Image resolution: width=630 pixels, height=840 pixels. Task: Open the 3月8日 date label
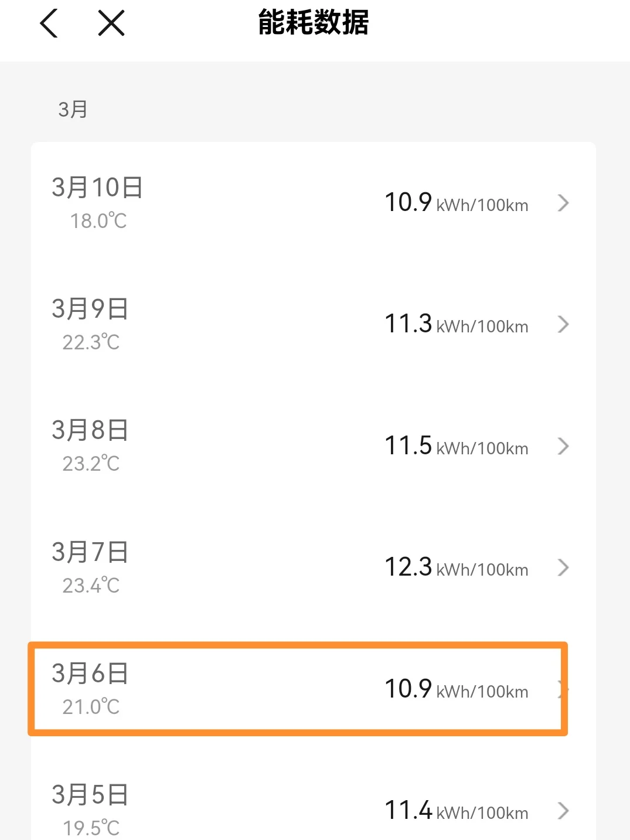(90, 430)
